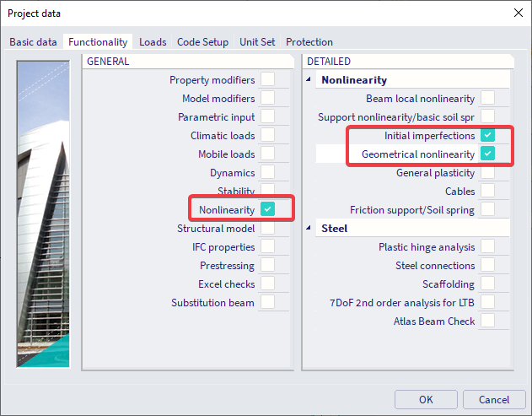
Task: Enable the Scaffolding checkbox
Action: [487, 284]
